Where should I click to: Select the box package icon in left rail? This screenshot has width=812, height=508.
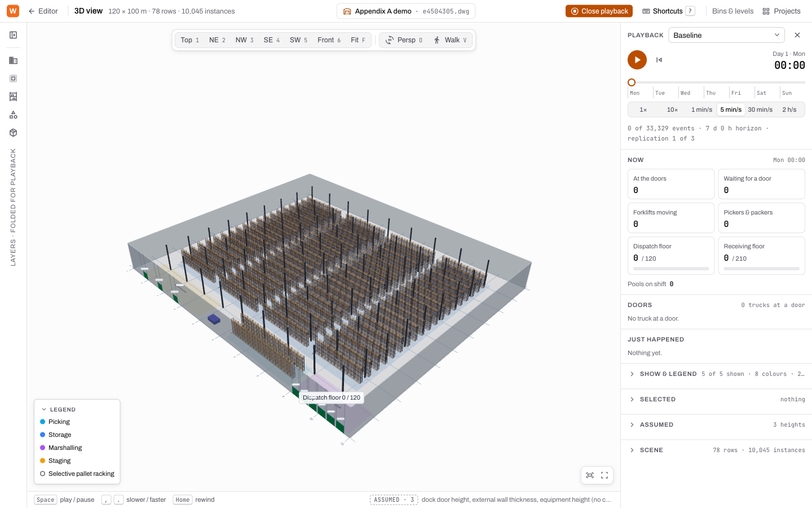[x=13, y=133]
